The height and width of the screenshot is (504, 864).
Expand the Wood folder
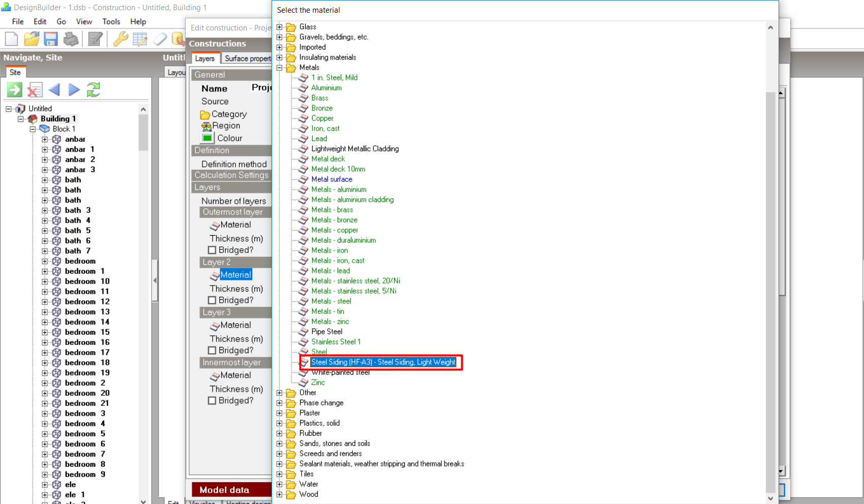279,494
